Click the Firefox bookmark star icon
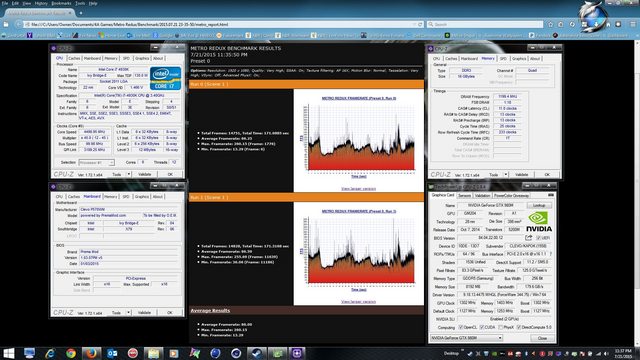Image resolution: width=640 pixels, height=360 pixels. click(x=551, y=24)
